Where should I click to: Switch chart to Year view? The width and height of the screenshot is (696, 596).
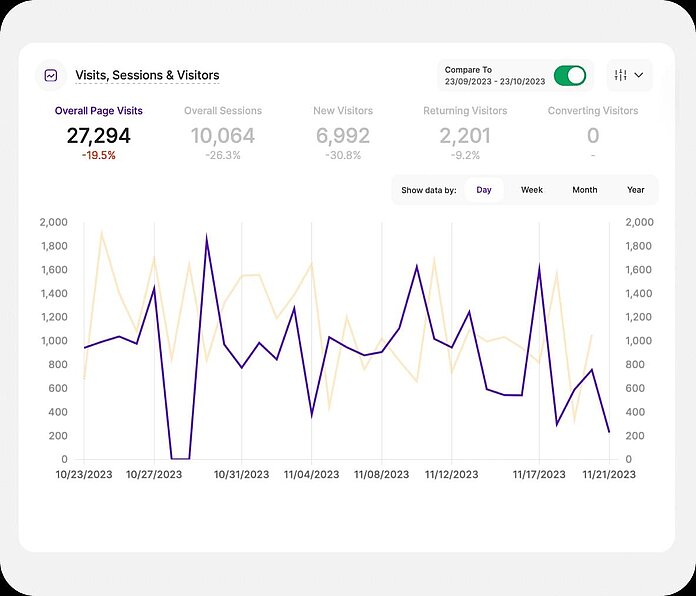pyautogui.click(x=636, y=190)
